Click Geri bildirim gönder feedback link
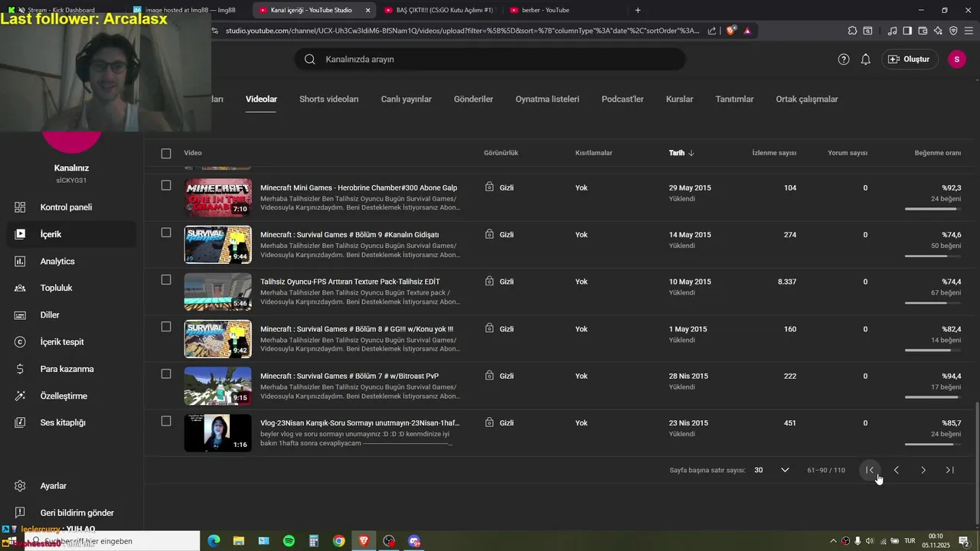 tap(72, 513)
